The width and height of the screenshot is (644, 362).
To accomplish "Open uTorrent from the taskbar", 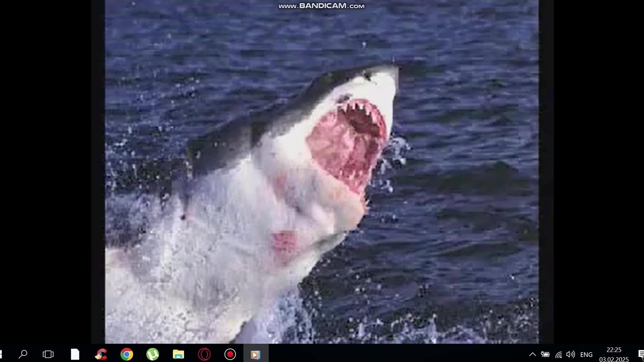I will (152, 354).
